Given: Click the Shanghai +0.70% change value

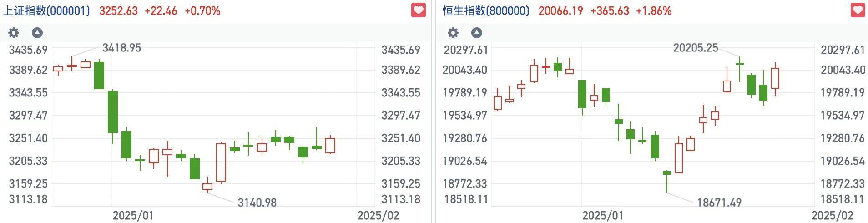Looking at the screenshot, I should point(202,11).
